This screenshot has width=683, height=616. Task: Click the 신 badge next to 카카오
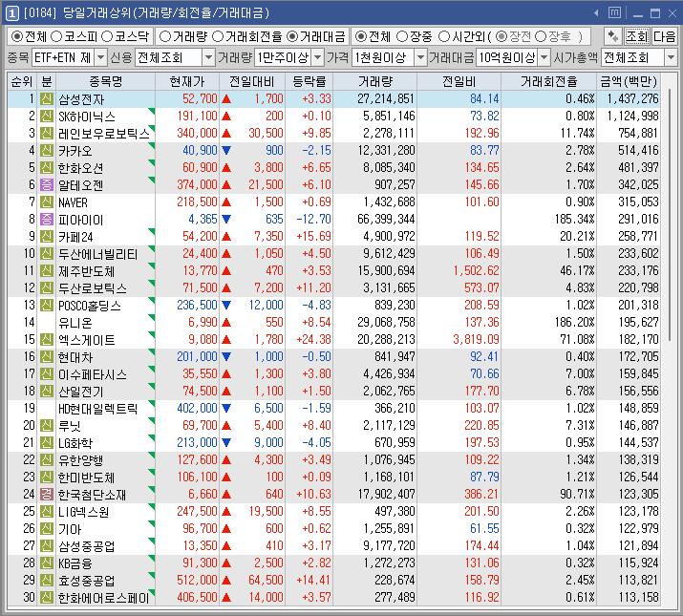click(47, 150)
